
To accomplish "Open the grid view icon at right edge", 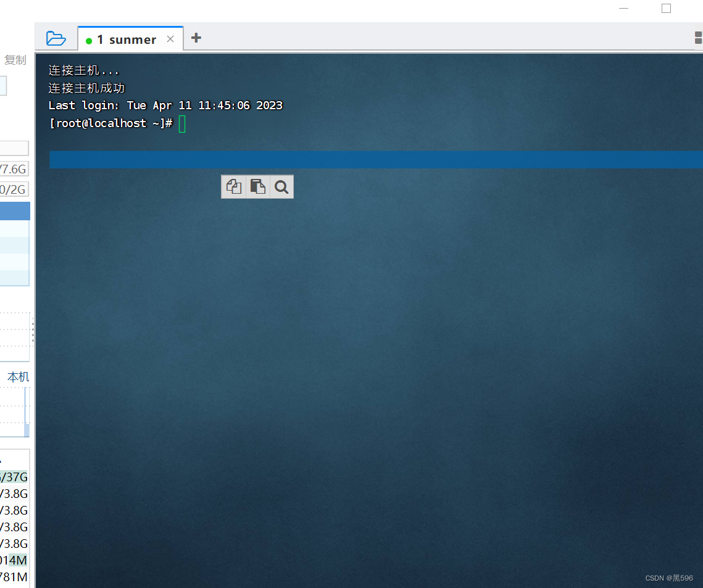I will coord(698,38).
